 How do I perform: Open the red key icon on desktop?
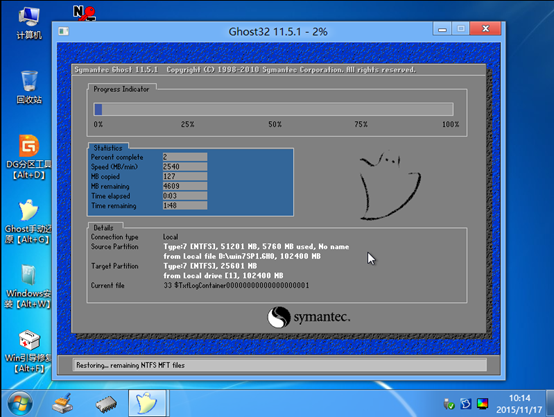tap(84, 13)
